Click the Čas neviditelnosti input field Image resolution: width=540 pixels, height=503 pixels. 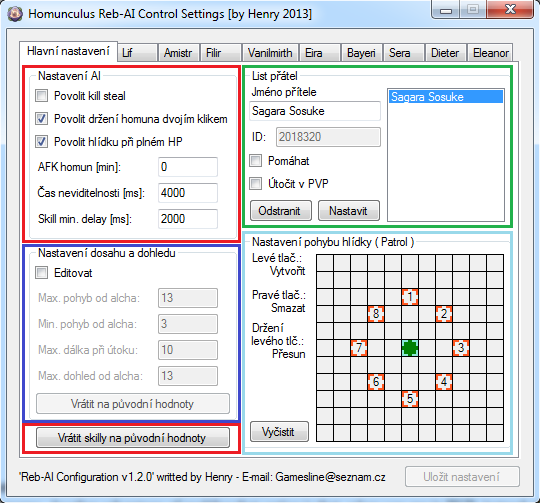pyautogui.click(x=188, y=193)
